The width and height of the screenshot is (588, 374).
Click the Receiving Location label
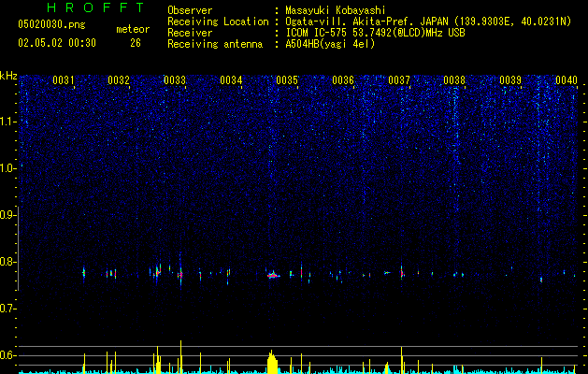[x=218, y=22]
